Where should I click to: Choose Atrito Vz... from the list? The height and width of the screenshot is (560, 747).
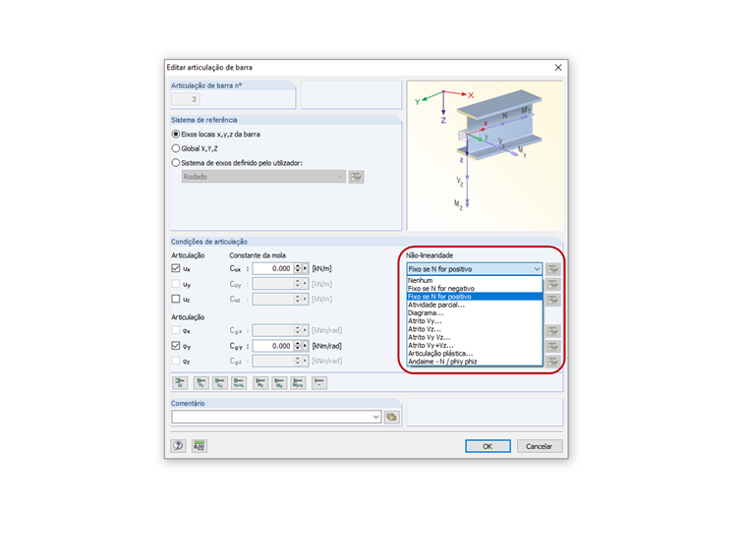point(475,329)
